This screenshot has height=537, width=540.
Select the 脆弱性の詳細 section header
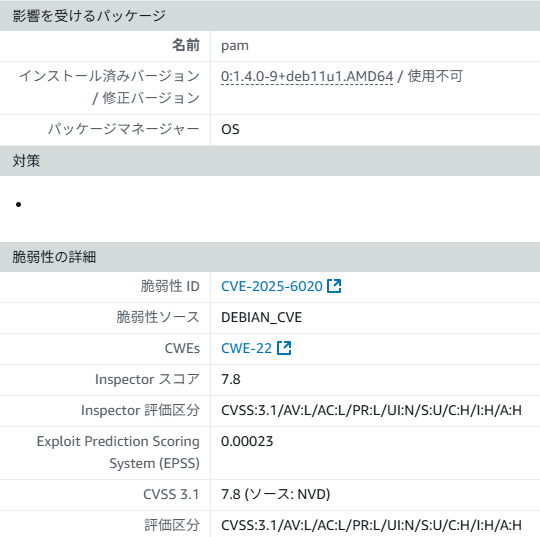pos(270,257)
